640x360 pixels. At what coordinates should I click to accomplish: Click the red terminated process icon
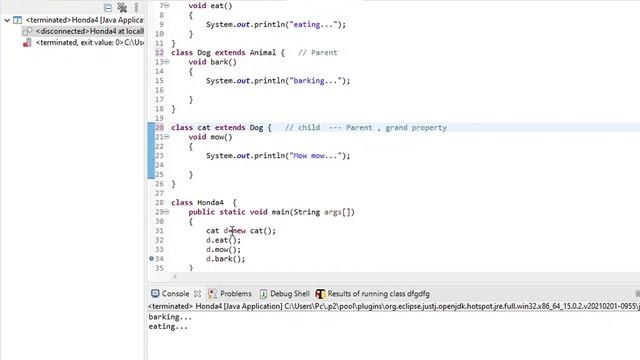[x=27, y=42]
